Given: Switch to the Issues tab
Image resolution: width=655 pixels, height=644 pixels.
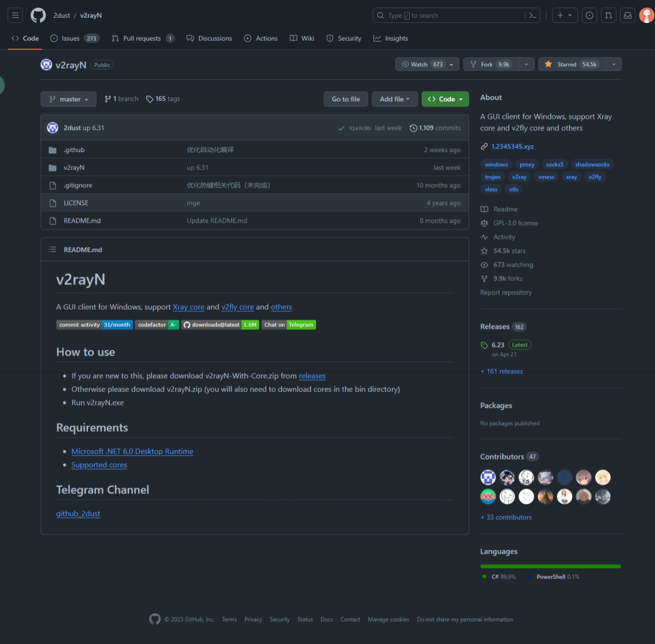Looking at the screenshot, I should pos(74,39).
